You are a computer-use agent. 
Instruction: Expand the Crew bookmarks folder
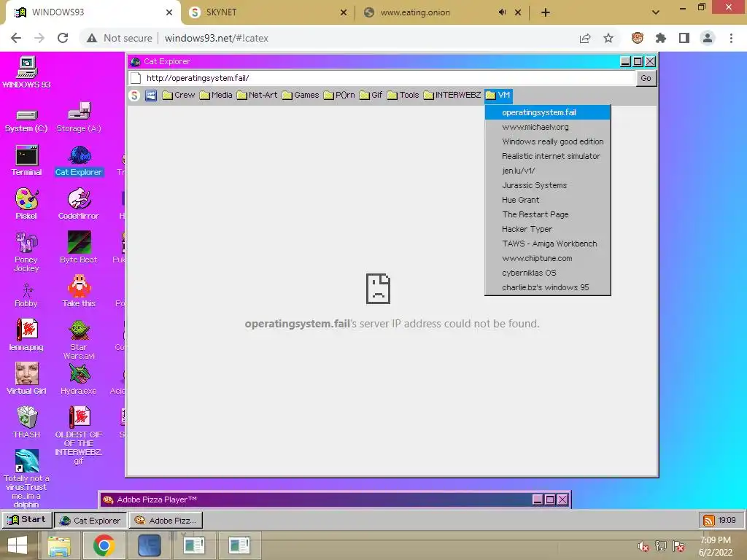click(x=178, y=96)
